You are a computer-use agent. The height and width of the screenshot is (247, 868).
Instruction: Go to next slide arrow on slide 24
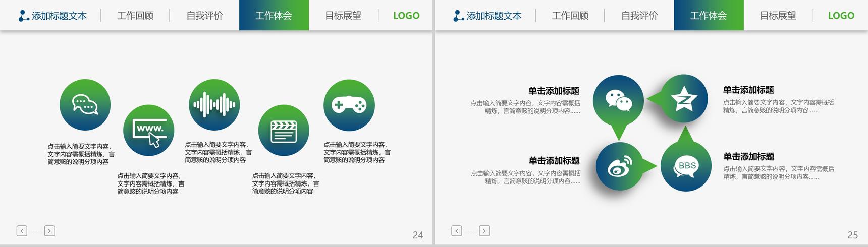[49, 231]
